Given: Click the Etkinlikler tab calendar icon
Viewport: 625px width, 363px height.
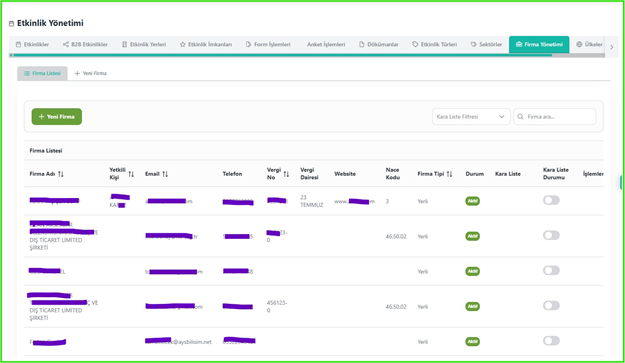Looking at the screenshot, I should click(x=18, y=44).
